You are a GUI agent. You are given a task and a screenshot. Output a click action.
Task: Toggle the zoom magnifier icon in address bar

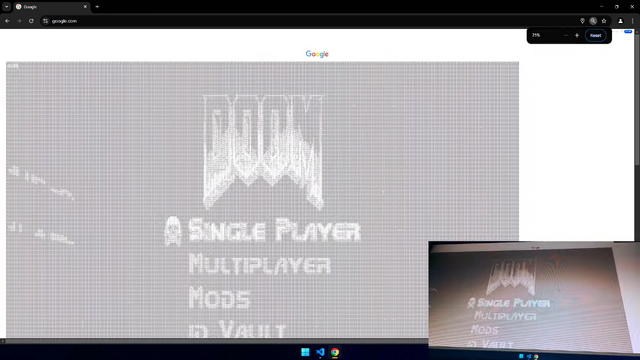tap(593, 21)
